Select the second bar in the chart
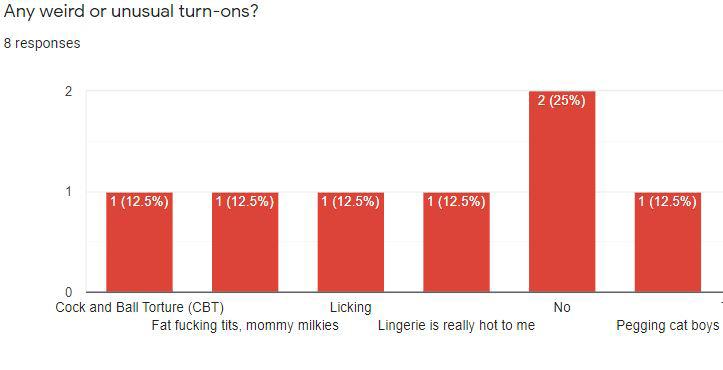 coord(245,242)
